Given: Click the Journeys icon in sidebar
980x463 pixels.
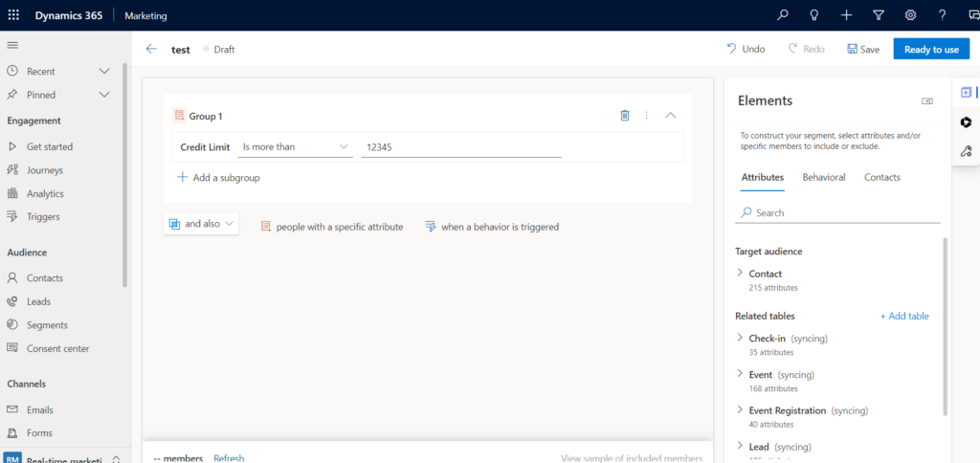Looking at the screenshot, I should pyautogui.click(x=12, y=170).
